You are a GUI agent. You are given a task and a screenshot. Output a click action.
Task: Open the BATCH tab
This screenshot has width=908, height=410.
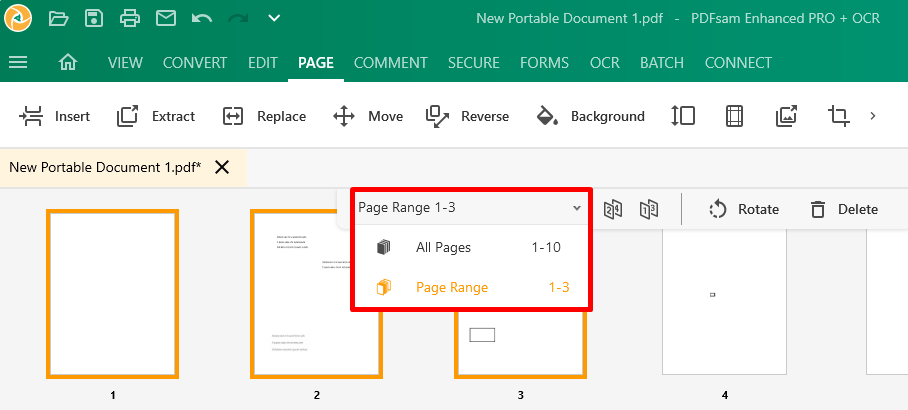click(x=662, y=63)
